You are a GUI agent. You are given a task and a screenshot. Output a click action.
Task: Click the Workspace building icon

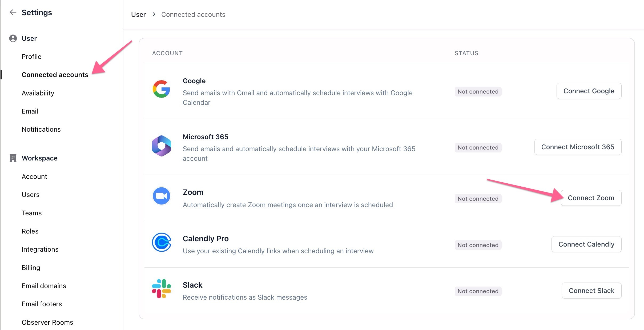click(x=13, y=158)
